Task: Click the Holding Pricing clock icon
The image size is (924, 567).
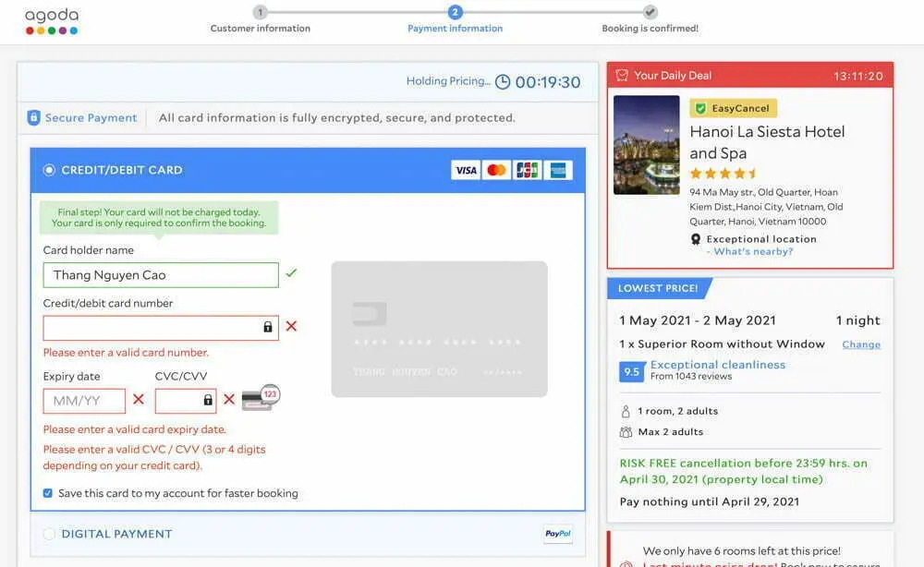Action: [x=503, y=82]
